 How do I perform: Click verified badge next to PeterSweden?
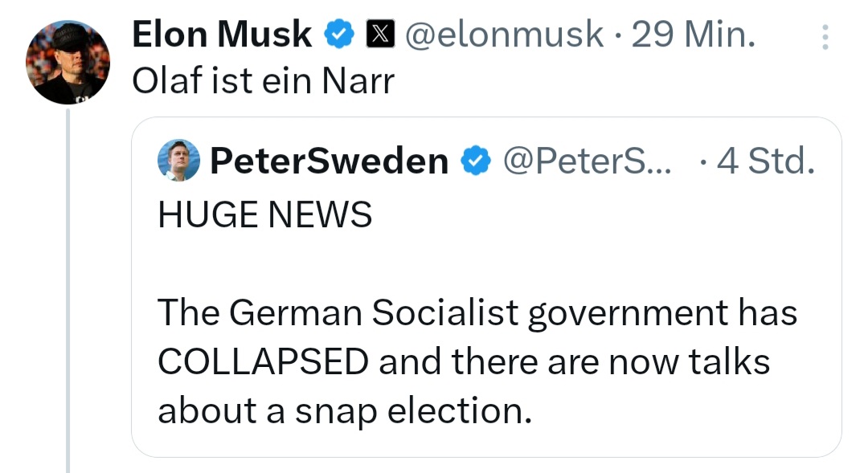(476, 161)
